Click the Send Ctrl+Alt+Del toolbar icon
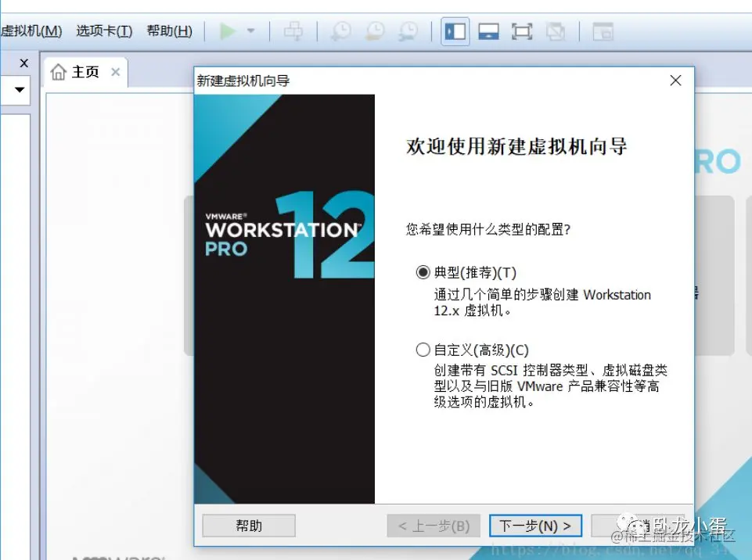Screen dimensions: 752x560 (293, 31)
